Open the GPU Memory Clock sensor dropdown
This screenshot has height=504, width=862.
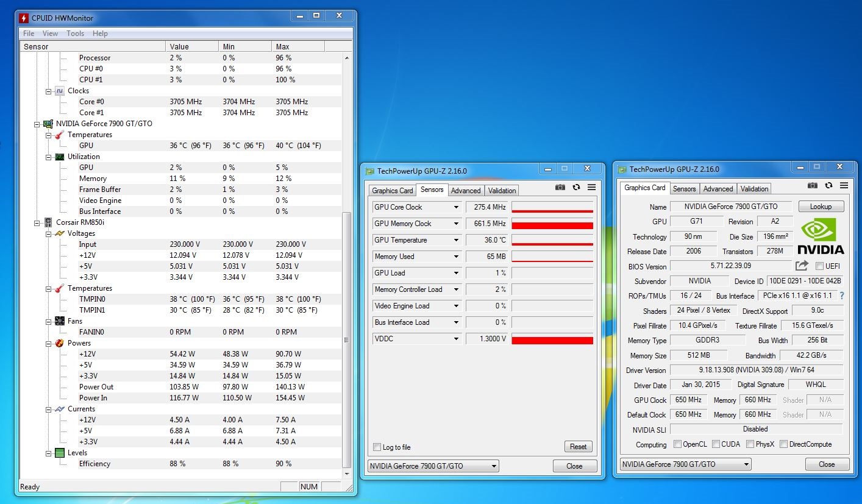[455, 224]
